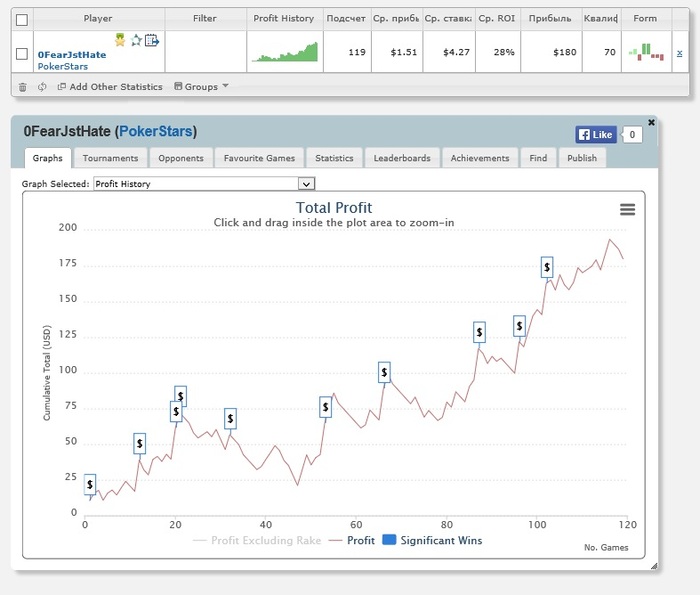This screenshot has width=700, height=595.
Task: Expand the Groups dropdown menu
Action: pyautogui.click(x=201, y=87)
